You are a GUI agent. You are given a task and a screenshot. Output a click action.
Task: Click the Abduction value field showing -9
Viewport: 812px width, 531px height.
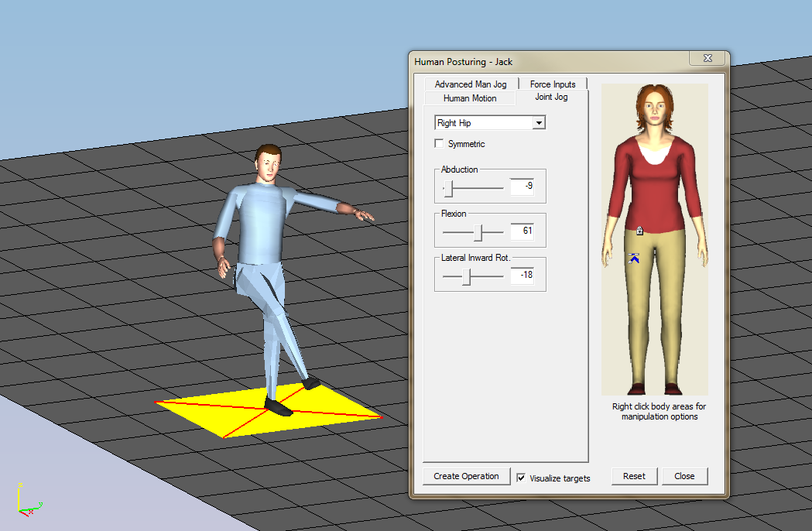(x=522, y=187)
